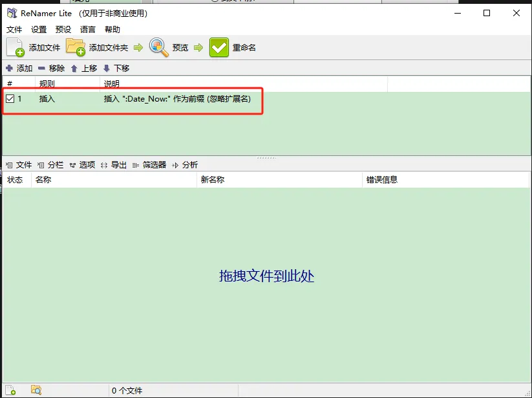Viewport: 532px width, 398px height.
Task: Open the 选项 options dropdown
Action: 83,165
